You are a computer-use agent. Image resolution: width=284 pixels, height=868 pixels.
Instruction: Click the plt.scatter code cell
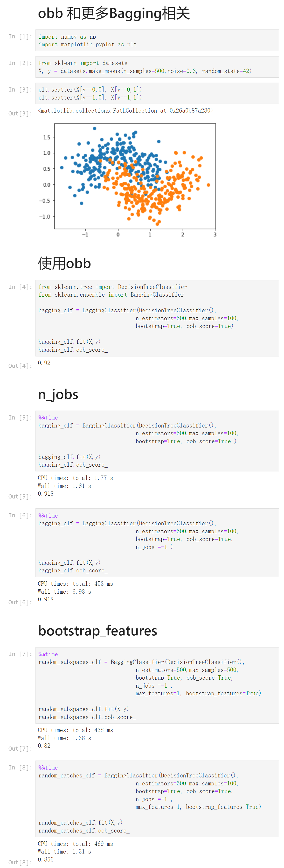(157, 93)
